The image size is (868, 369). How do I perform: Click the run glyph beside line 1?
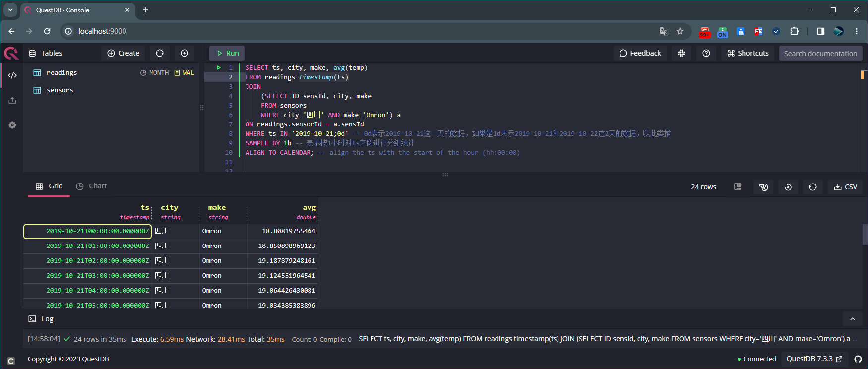click(x=219, y=68)
